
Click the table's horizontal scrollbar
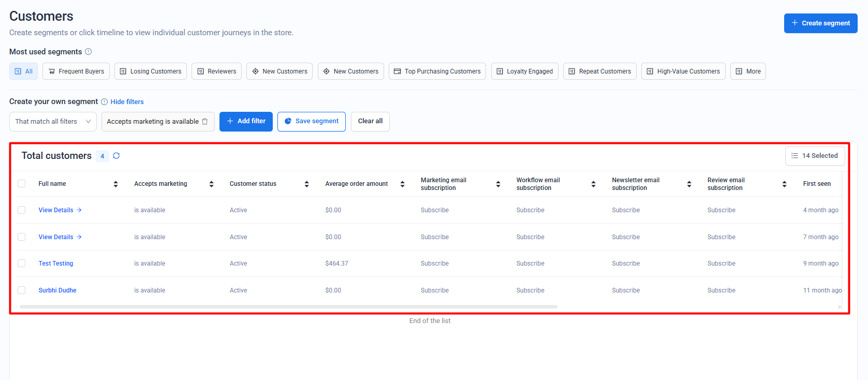(x=288, y=307)
